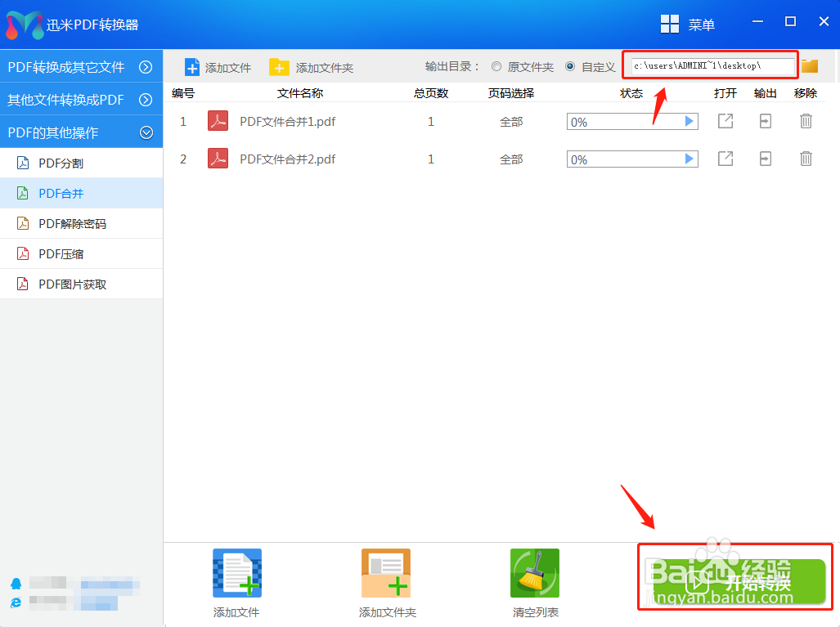Click the 文件名称 column header
This screenshot has width=840, height=627.
[x=300, y=93]
